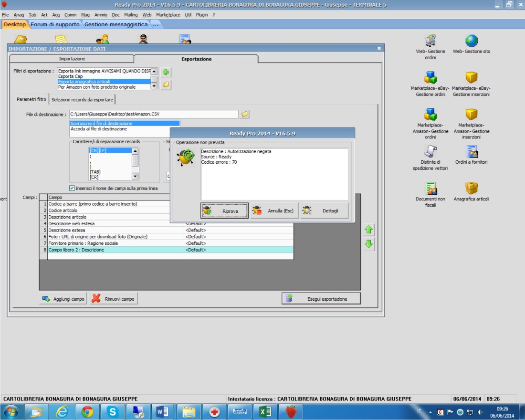The height and width of the screenshot is (420, 525).
Task: Open the Ammin menu
Action: [x=101, y=15]
